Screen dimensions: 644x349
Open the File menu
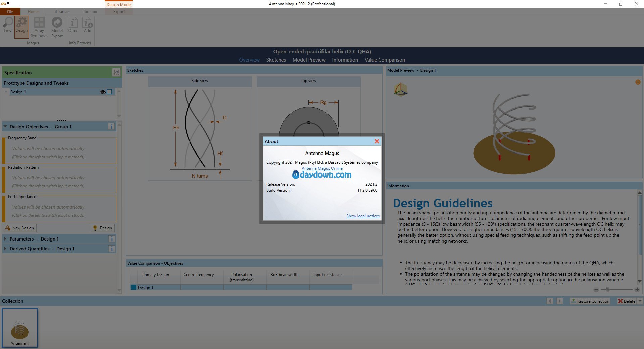[10, 12]
